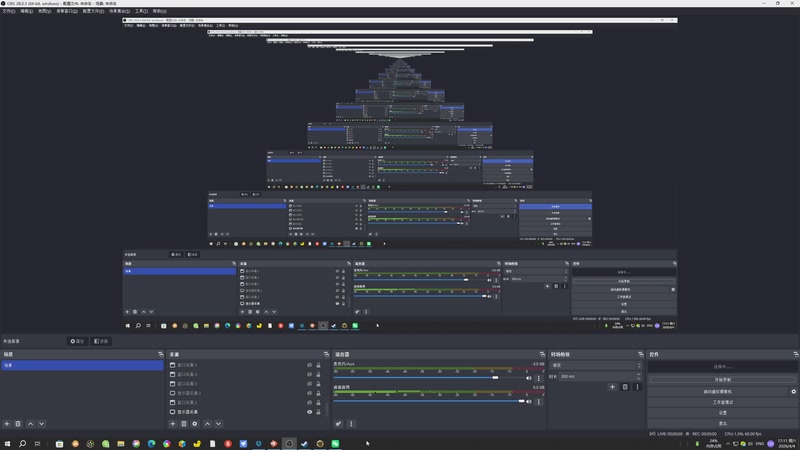Screen dimensions: 800x450
Task: Click the 开始录制 button
Action: pos(722,380)
